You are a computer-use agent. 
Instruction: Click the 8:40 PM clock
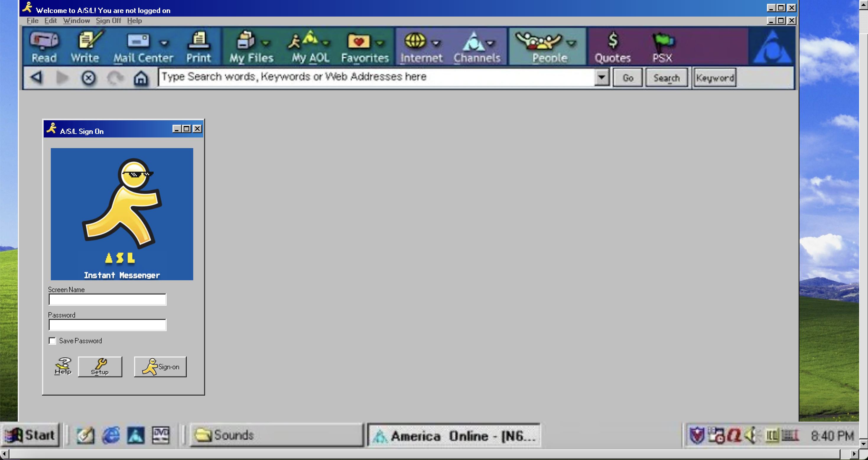pyautogui.click(x=832, y=436)
